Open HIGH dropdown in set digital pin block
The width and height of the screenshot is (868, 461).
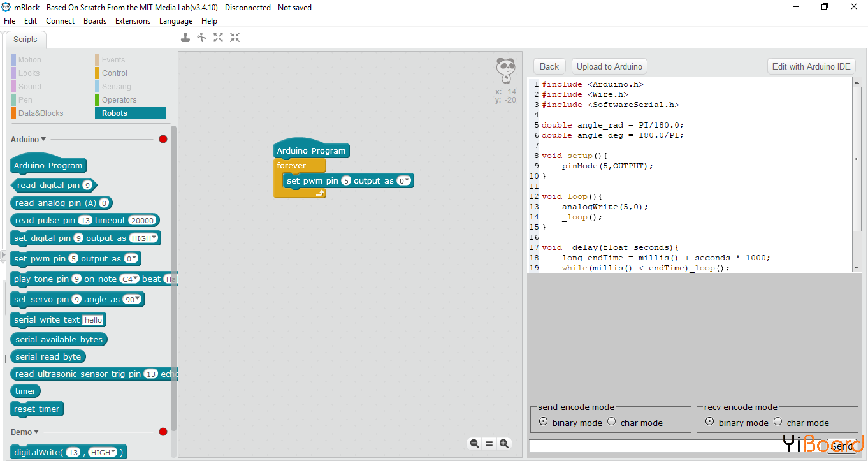click(x=143, y=238)
